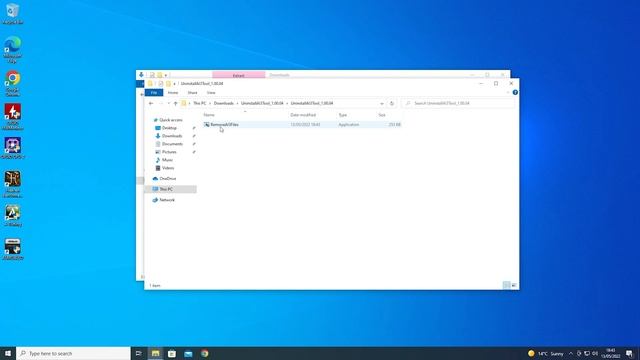Viewport: 640px width, 360px height.
Task: Click Downloads in the address bar breadcrumb
Action: pyautogui.click(x=224, y=104)
